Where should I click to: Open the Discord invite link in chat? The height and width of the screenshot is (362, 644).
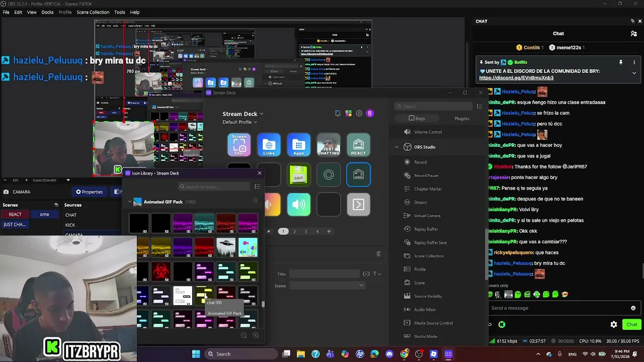pyautogui.click(x=516, y=78)
